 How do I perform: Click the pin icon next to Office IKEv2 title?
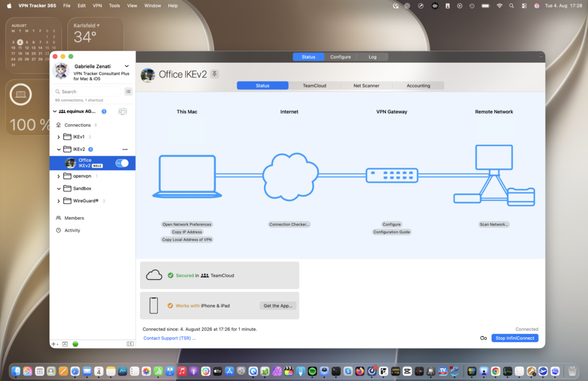(x=215, y=74)
